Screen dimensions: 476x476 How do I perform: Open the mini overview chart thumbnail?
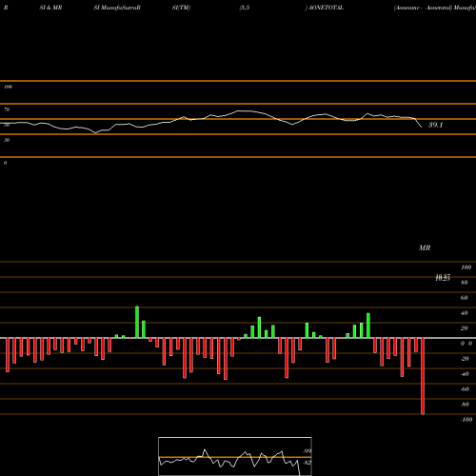(x=235, y=456)
